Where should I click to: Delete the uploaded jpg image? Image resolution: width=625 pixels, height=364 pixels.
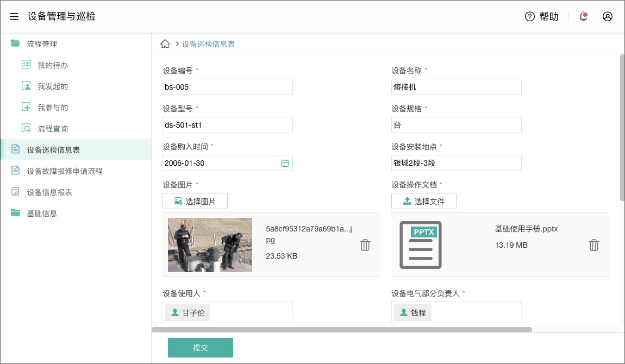(365, 245)
